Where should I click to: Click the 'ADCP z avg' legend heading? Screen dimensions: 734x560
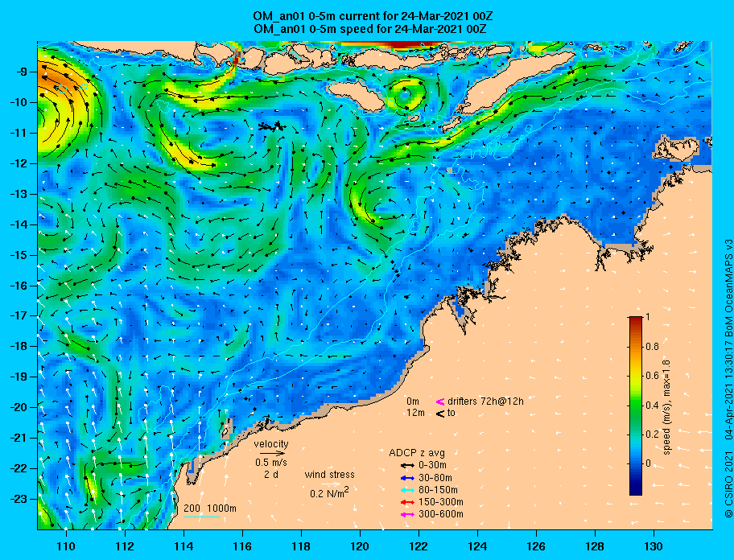point(417,453)
